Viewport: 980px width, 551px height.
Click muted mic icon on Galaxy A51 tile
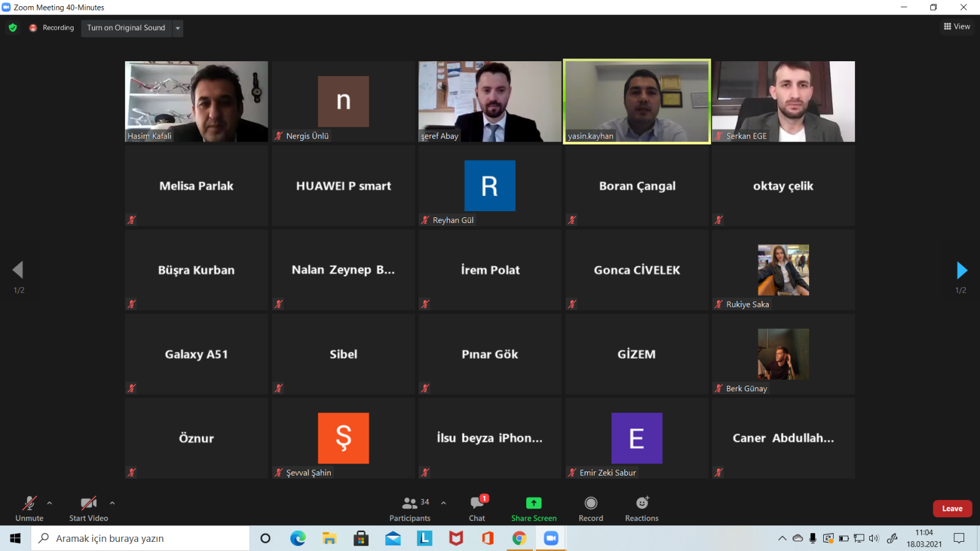(x=132, y=388)
